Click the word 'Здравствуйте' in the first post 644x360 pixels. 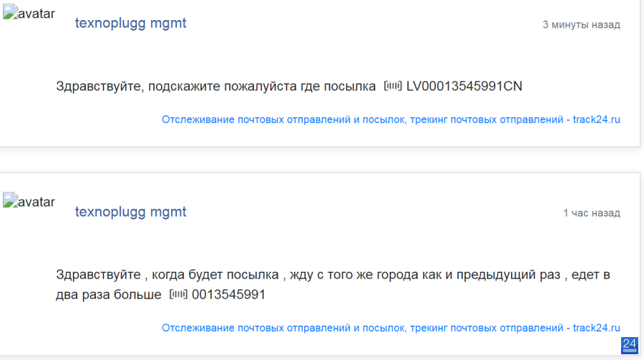[x=99, y=87]
